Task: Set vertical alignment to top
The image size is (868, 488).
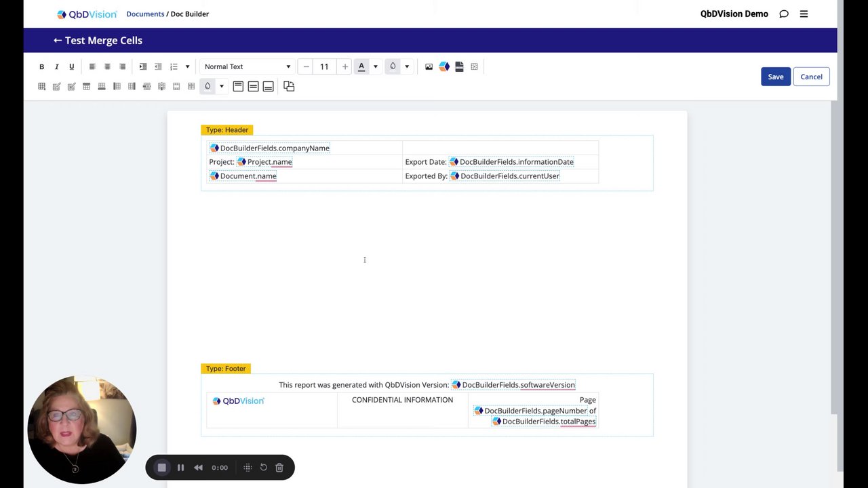Action: [238, 86]
